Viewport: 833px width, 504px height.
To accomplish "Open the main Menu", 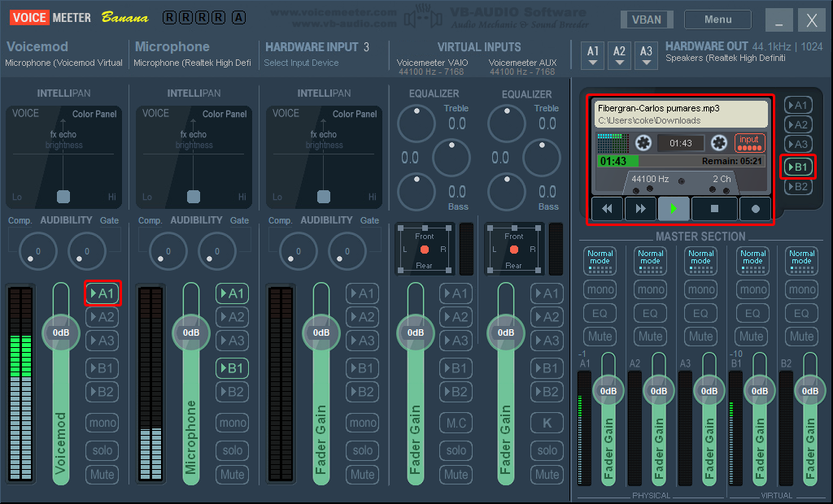I will 717,20.
